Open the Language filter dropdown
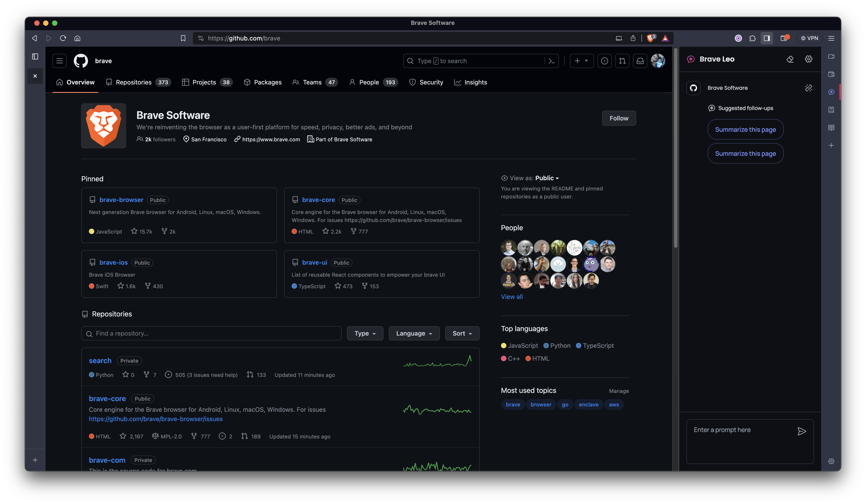The width and height of the screenshot is (866, 504). click(x=414, y=333)
